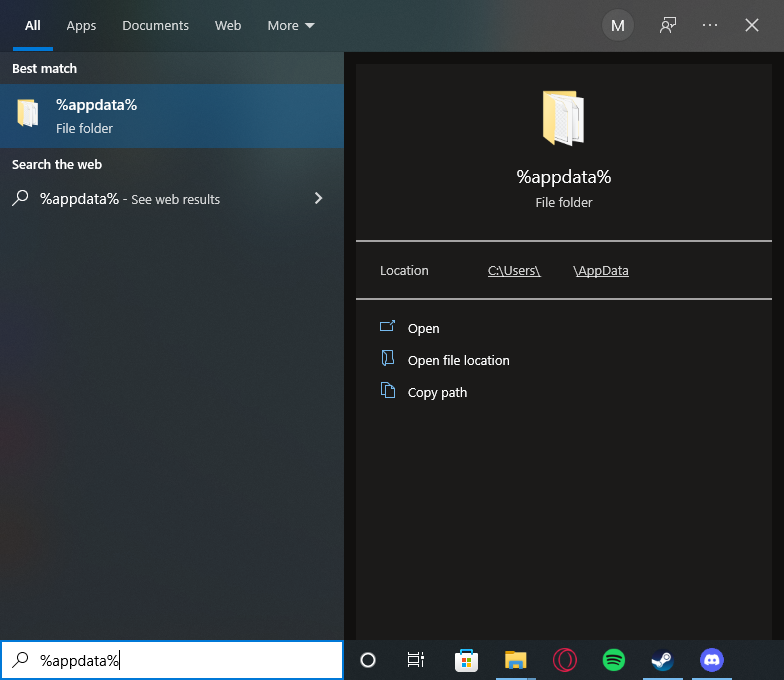Switch to the Apps search tab
Screen dimensions: 784x680
[x=81, y=26]
